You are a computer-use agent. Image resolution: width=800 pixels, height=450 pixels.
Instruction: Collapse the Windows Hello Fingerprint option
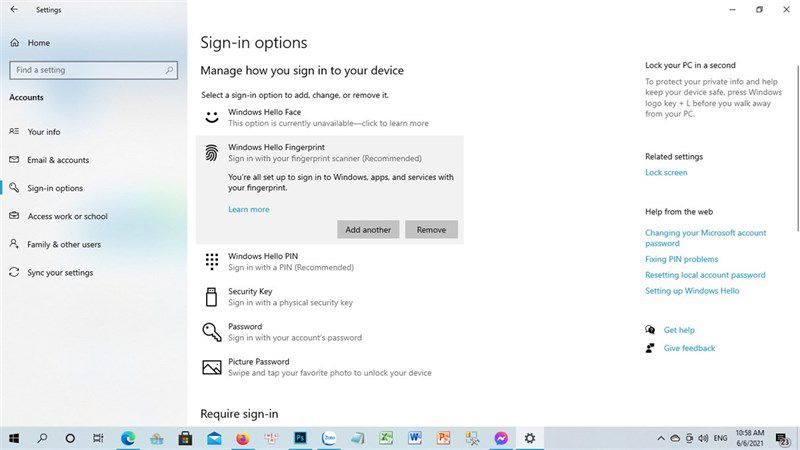click(x=330, y=153)
